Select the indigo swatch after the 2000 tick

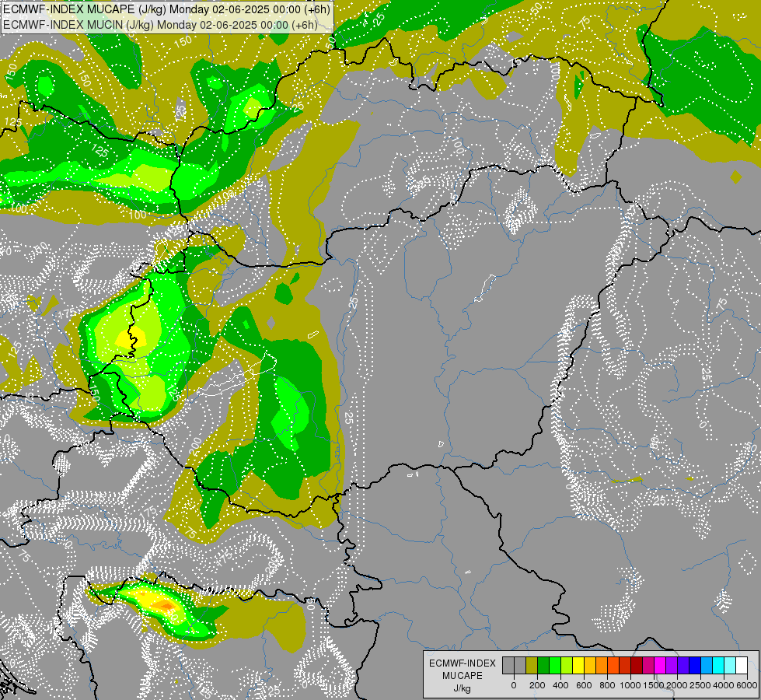pyautogui.click(x=683, y=665)
